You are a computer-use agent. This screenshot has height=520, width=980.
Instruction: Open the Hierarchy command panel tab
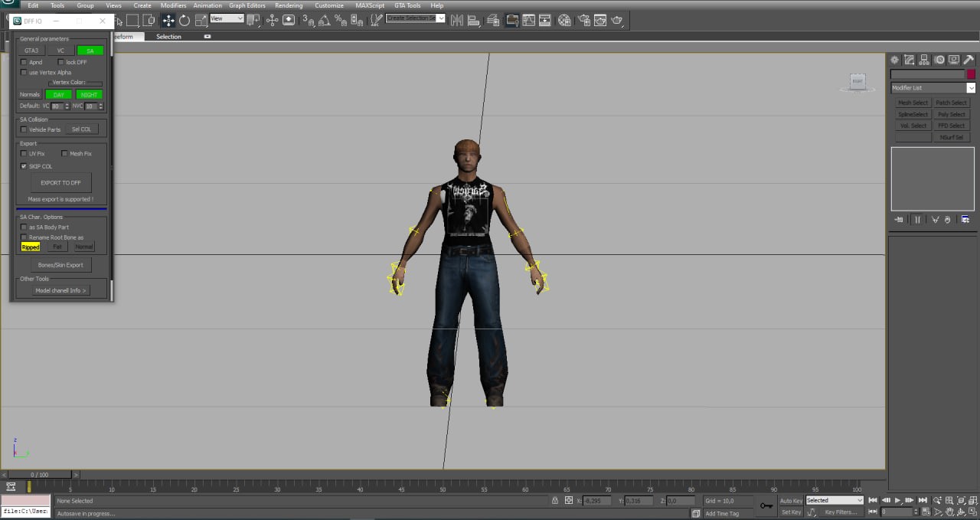924,60
